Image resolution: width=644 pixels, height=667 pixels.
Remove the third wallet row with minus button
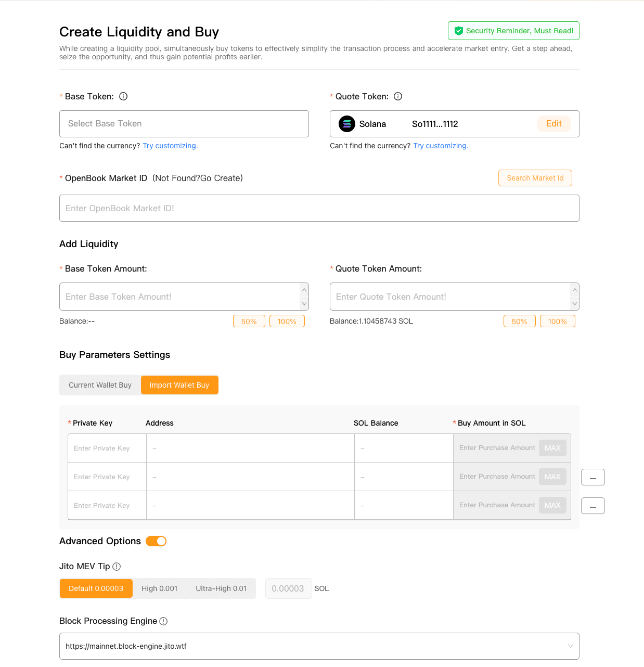tap(593, 506)
